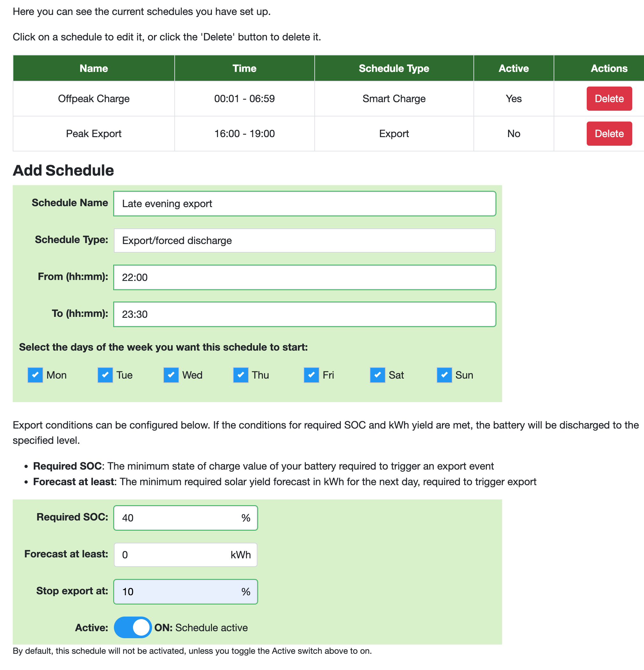Select the Forecast at least kWh field
Viewport: 644px width, 670px height.
pyautogui.click(x=185, y=555)
